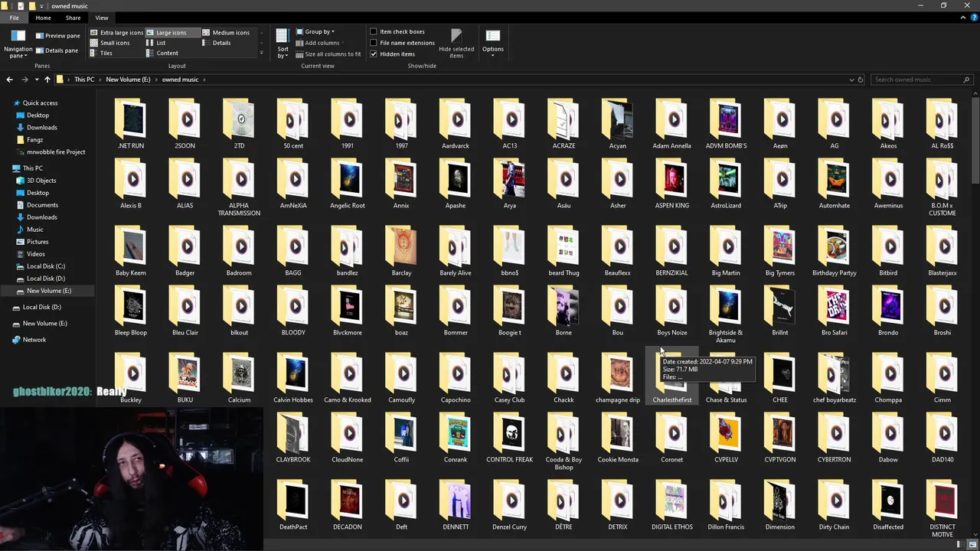980x551 pixels.
Task: Select the .NET RUN folder
Action: (x=131, y=124)
